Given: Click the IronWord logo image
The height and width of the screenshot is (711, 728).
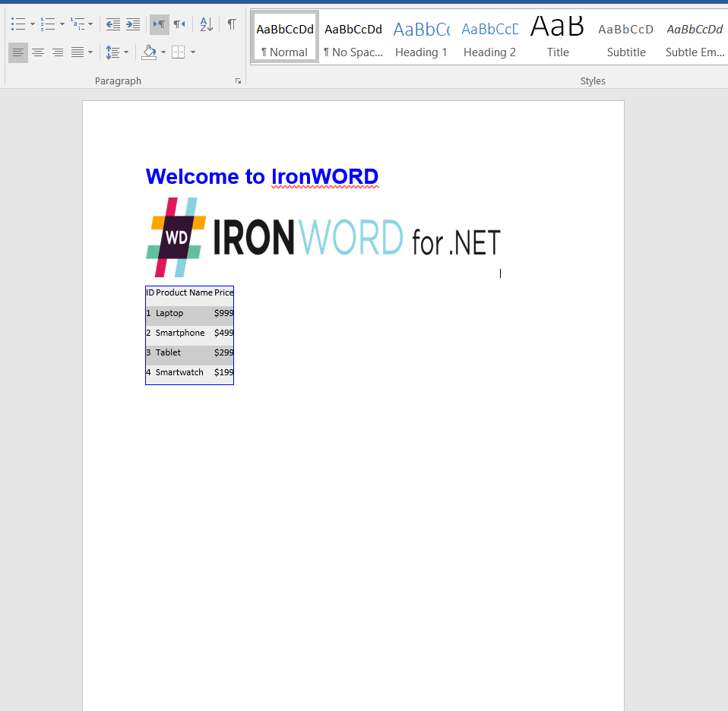Looking at the screenshot, I should pos(323,238).
